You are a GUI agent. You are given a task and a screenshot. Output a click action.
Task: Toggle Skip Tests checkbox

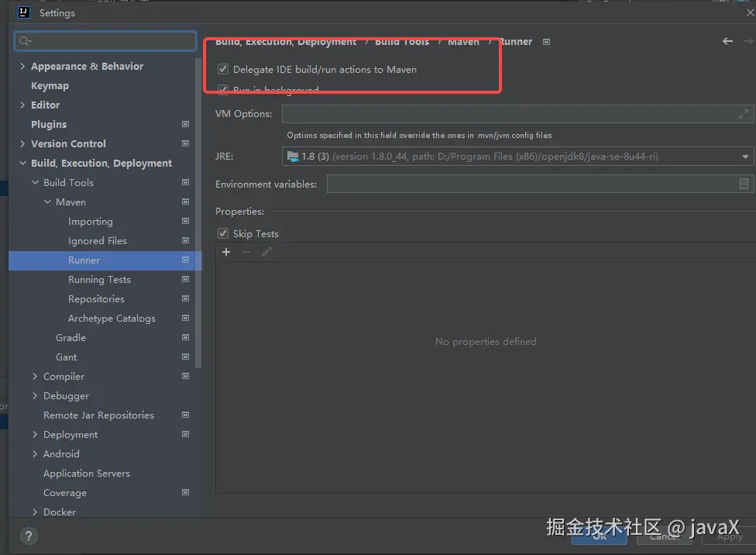223,233
